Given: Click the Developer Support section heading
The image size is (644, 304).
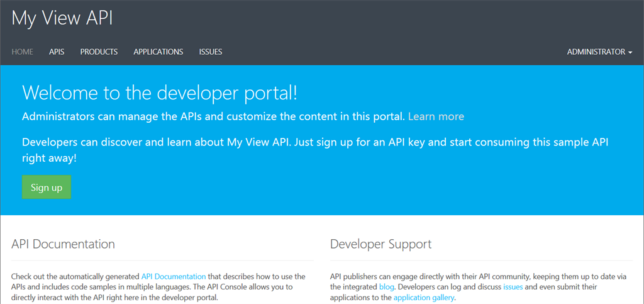Looking at the screenshot, I should click(380, 244).
